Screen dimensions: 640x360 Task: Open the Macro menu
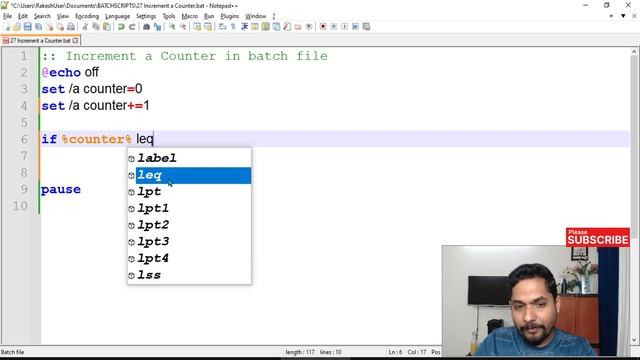pyautogui.click(x=189, y=16)
